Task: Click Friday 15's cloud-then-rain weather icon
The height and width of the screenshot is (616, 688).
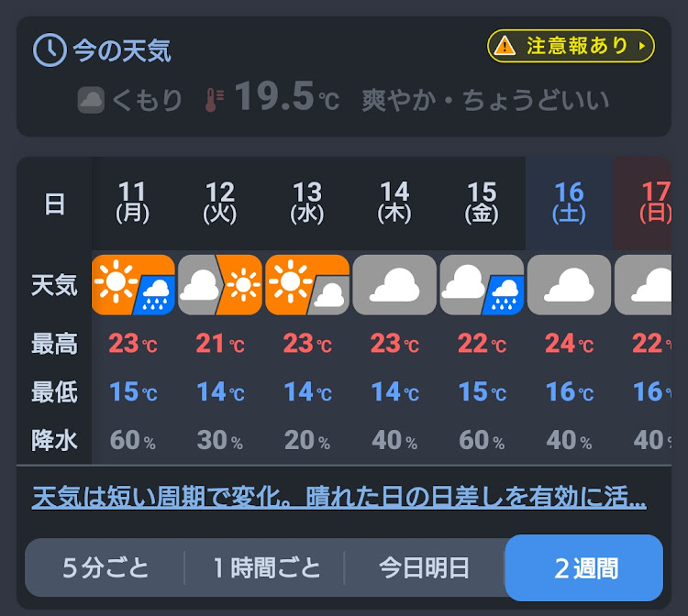Action: pos(482,284)
